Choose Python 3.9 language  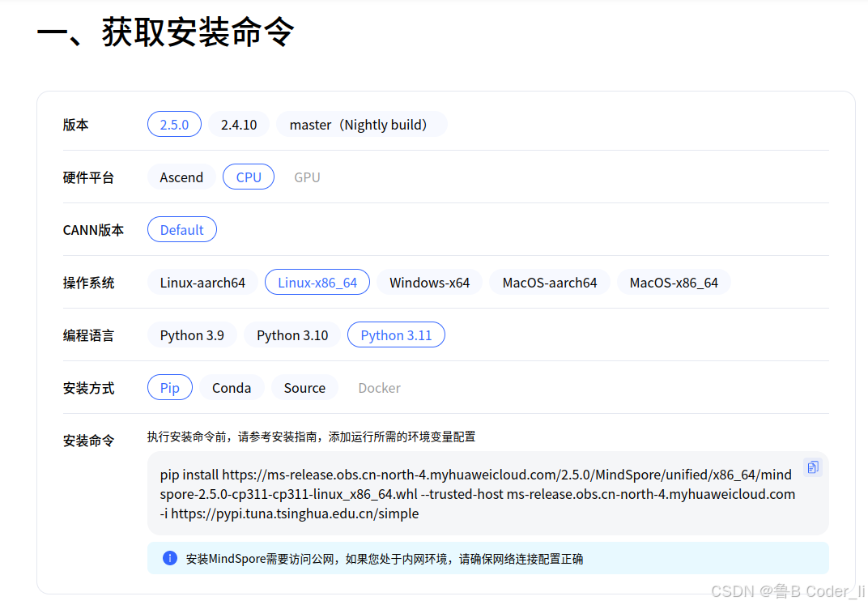(192, 334)
